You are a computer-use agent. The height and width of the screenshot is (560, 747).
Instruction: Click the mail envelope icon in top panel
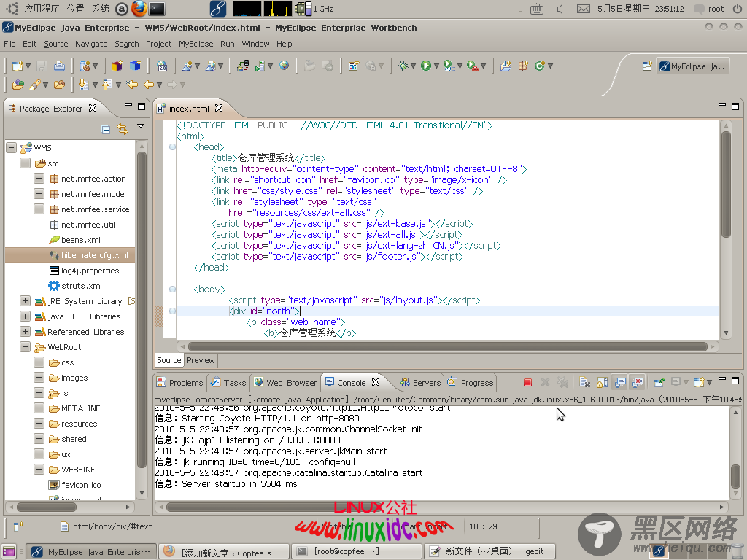(x=583, y=9)
